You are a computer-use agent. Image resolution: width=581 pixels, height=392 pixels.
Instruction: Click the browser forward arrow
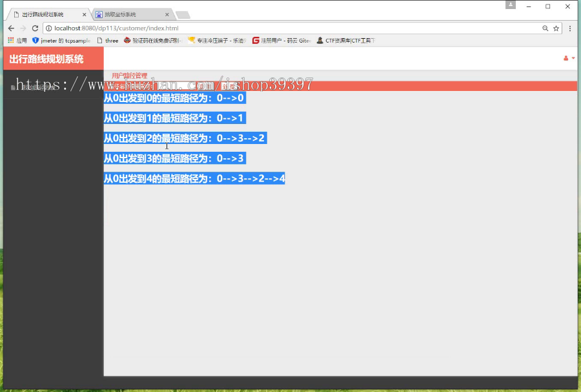(x=23, y=28)
